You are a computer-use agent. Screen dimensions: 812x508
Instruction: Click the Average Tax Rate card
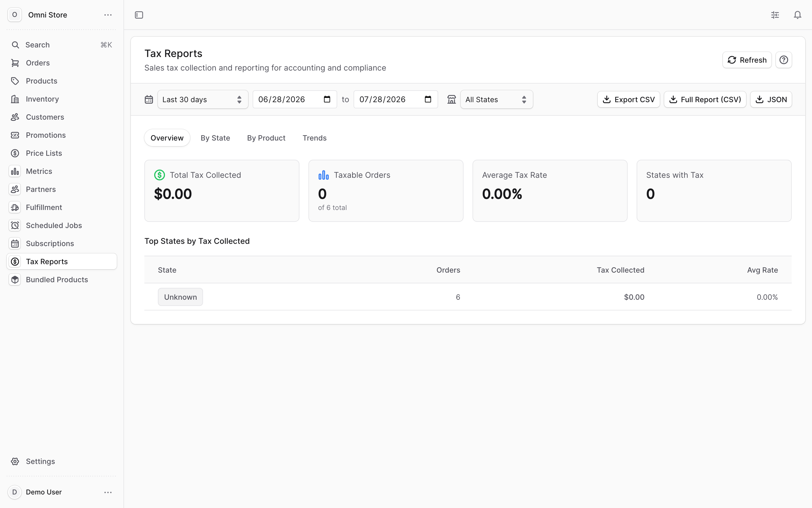point(550,190)
